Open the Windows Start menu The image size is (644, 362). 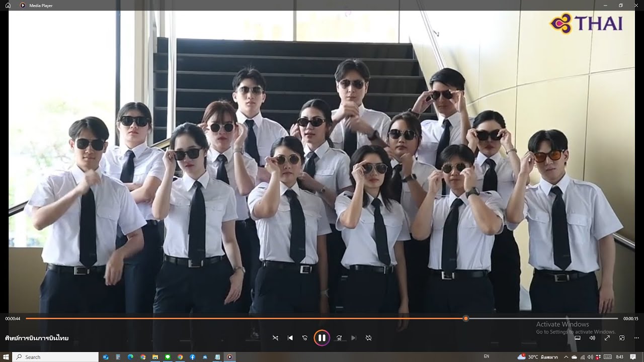(x=6, y=357)
